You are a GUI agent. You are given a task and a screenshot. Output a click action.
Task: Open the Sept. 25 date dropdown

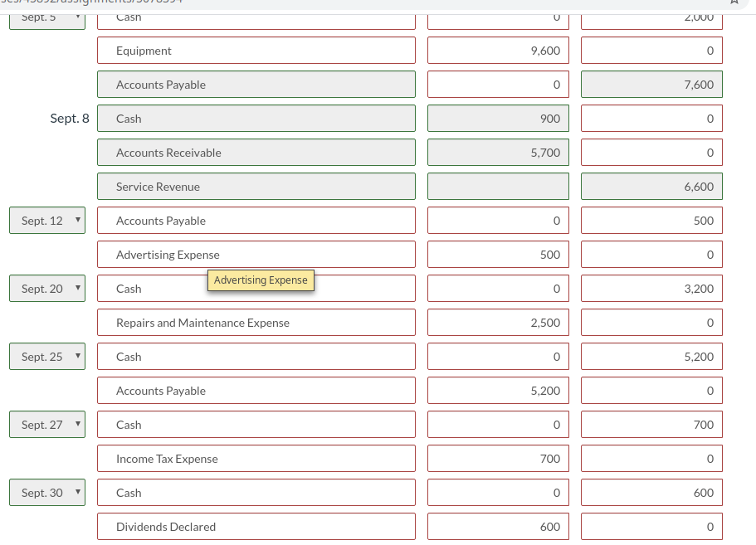coord(46,356)
